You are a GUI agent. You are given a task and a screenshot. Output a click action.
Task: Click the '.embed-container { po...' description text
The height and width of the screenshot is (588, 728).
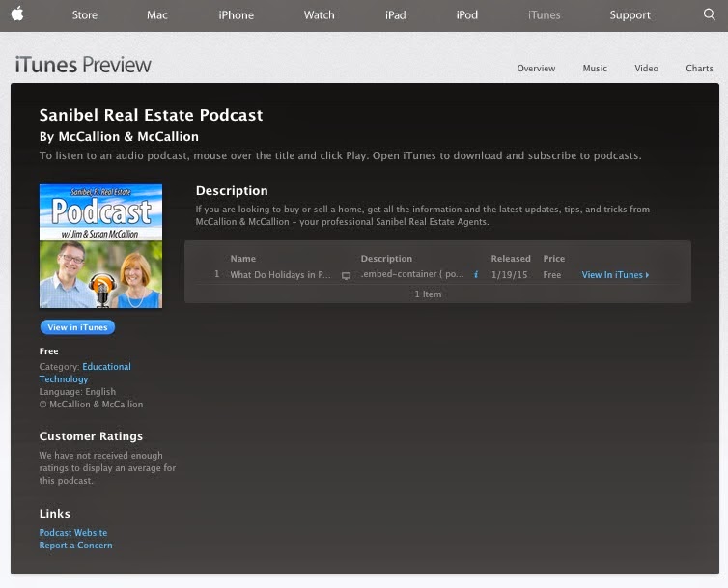pyautogui.click(x=412, y=274)
